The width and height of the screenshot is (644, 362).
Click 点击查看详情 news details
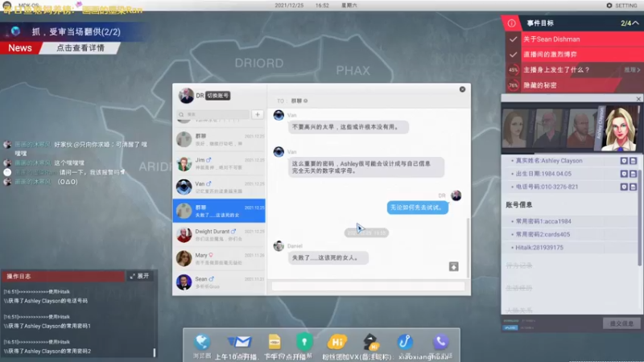coord(80,48)
